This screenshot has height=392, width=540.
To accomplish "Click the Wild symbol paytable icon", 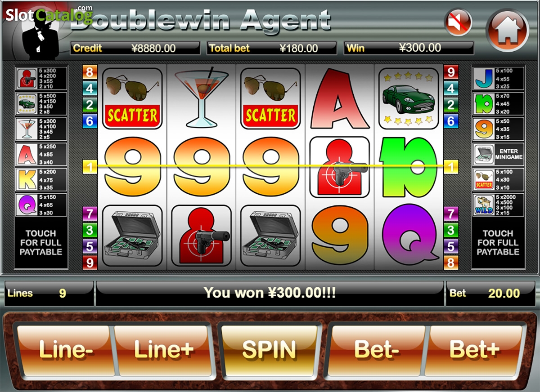I will pos(483,205).
